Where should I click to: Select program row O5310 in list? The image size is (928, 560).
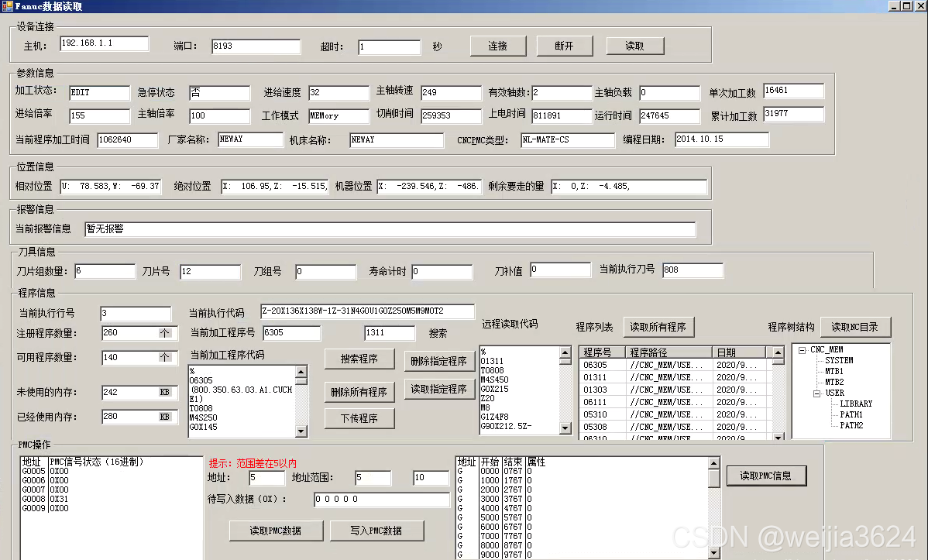point(675,415)
